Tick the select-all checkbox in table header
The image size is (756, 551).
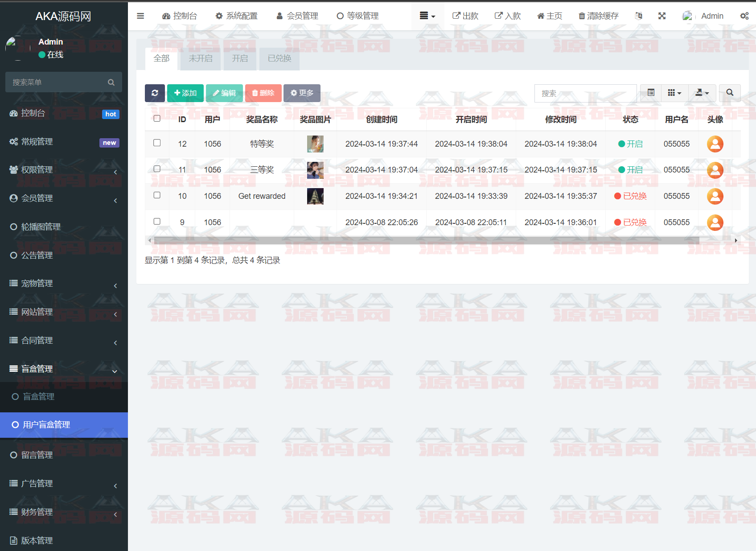click(x=157, y=119)
